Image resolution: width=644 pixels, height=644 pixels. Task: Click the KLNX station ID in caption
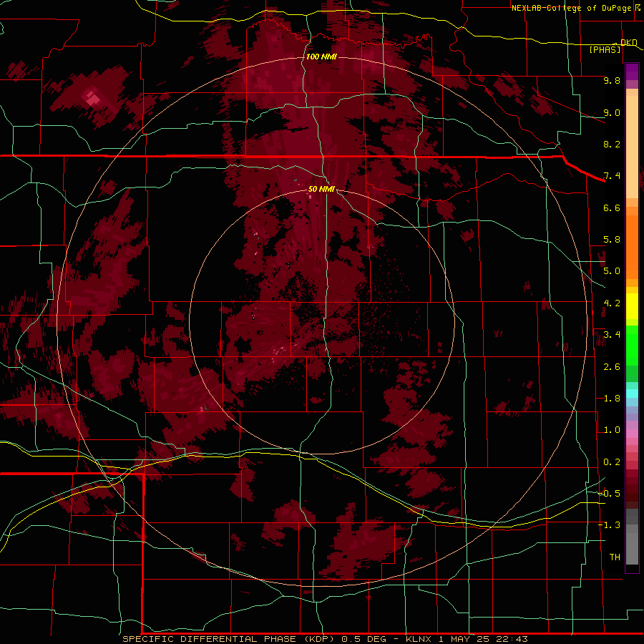[419, 639]
